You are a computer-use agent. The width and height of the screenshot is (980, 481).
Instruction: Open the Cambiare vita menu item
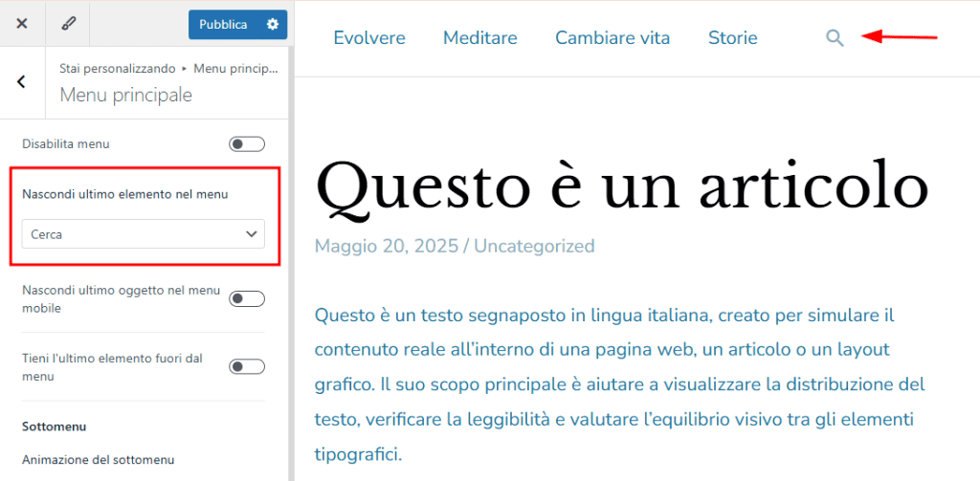coord(612,38)
